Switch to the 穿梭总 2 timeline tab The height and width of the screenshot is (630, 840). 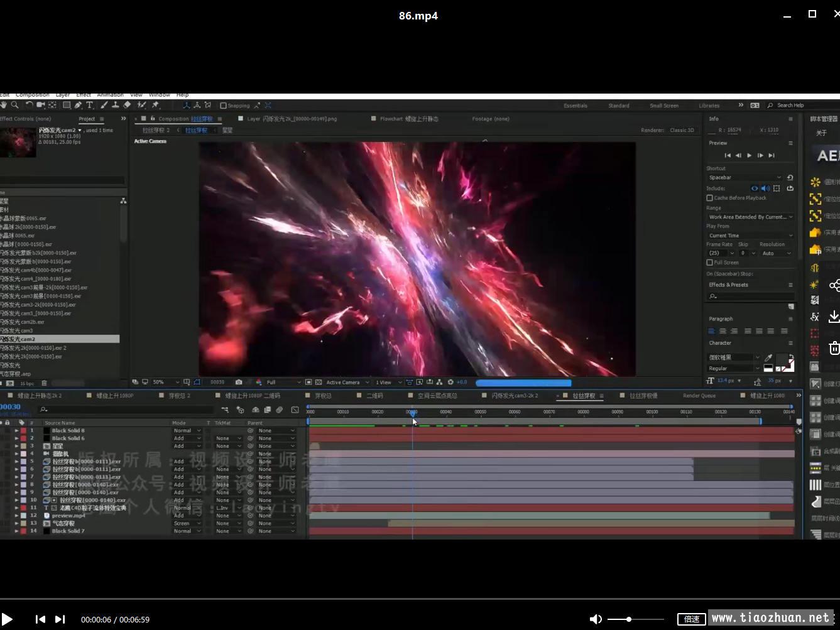pos(179,396)
